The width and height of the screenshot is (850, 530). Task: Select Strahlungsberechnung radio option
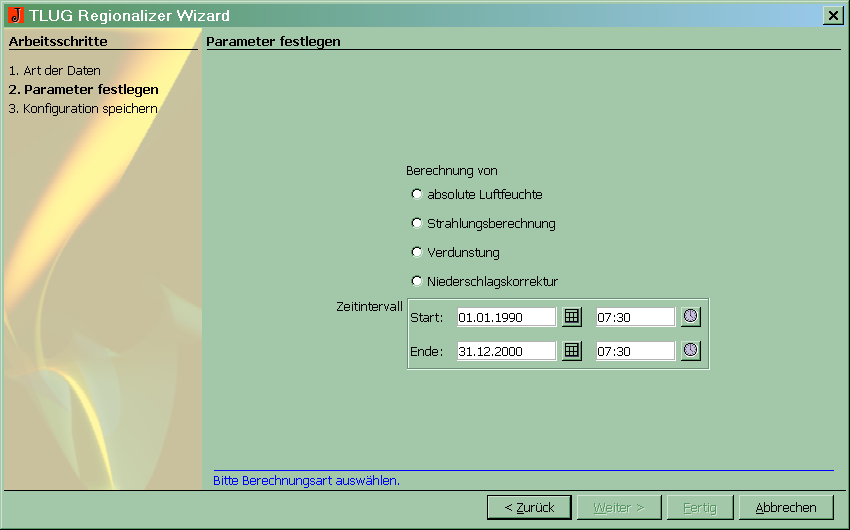coord(417,223)
